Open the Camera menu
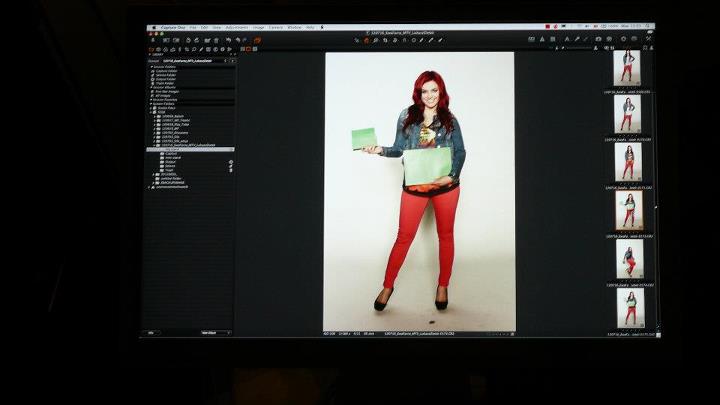The image size is (720, 405). [x=276, y=28]
